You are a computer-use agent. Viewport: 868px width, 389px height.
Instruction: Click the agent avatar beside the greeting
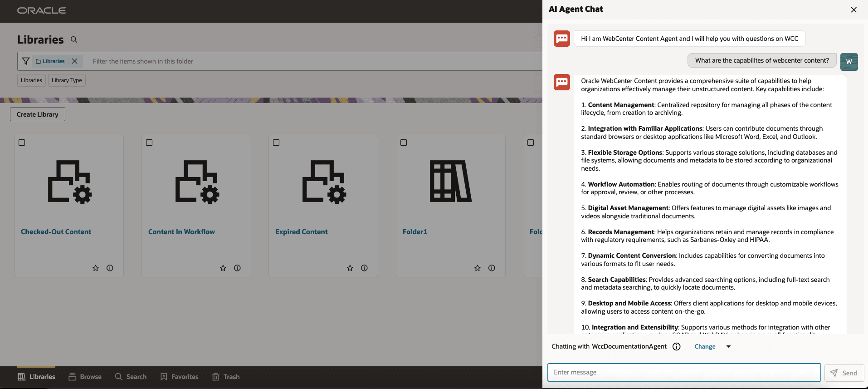562,39
